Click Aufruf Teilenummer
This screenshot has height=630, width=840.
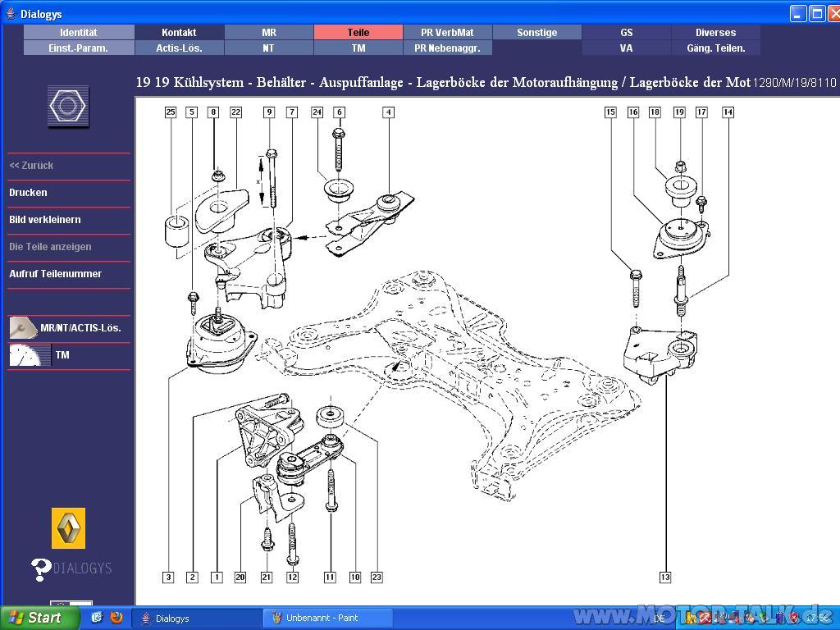[x=55, y=274]
